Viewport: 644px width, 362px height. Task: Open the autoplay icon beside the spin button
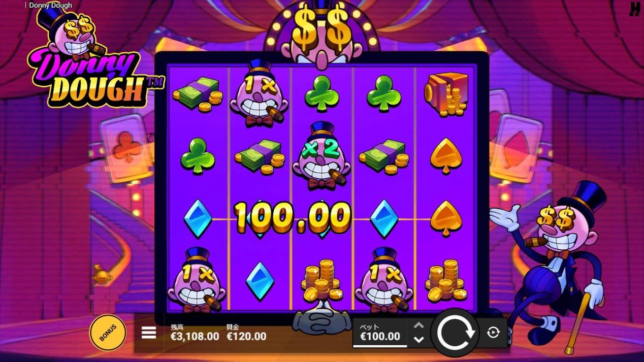[x=493, y=333]
